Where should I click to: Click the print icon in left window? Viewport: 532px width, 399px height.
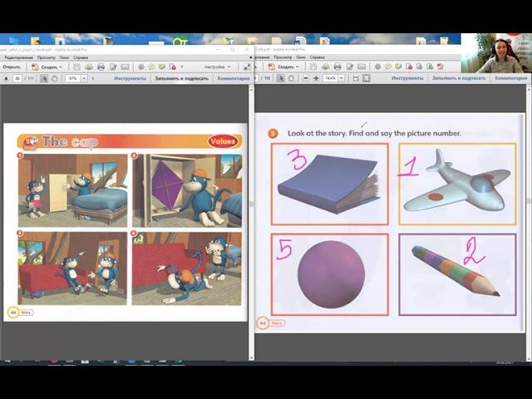tap(101, 66)
